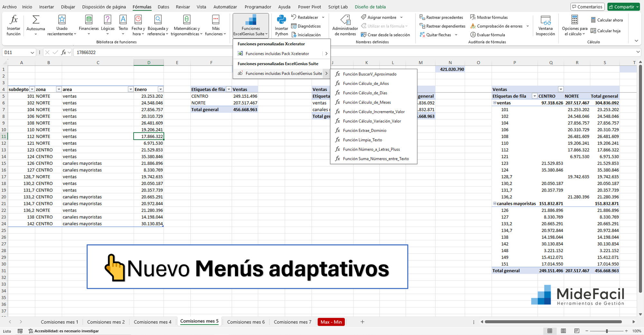Switch to Normal view in status bar
The height and width of the screenshot is (335, 644).
tap(550, 331)
